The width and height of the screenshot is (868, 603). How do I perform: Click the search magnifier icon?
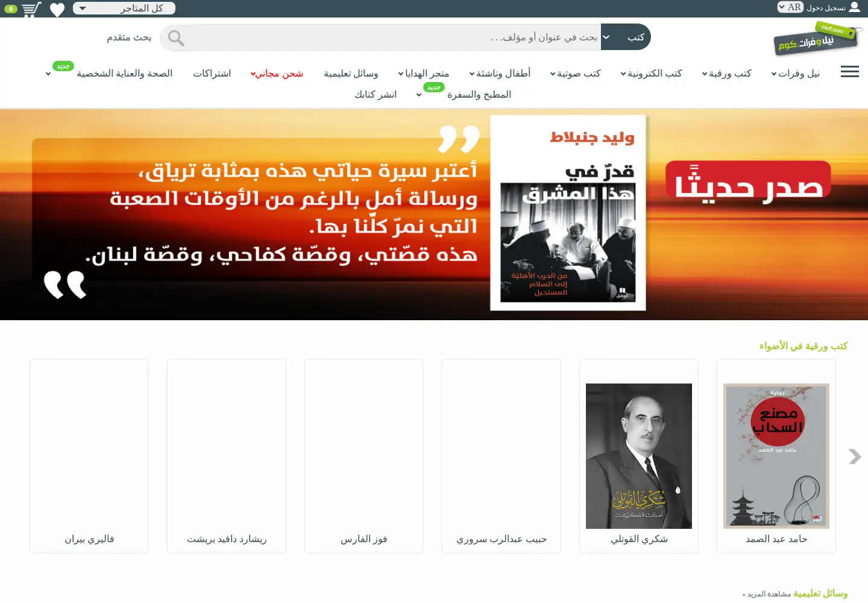tap(176, 38)
